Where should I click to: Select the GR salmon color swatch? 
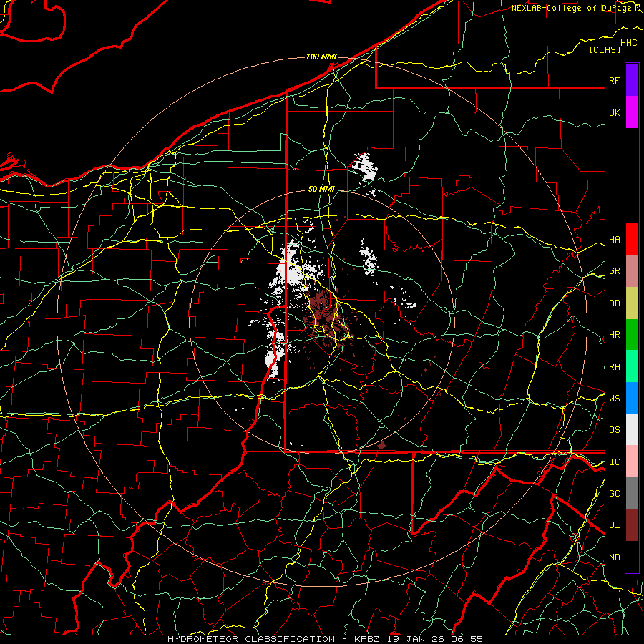tap(632, 271)
